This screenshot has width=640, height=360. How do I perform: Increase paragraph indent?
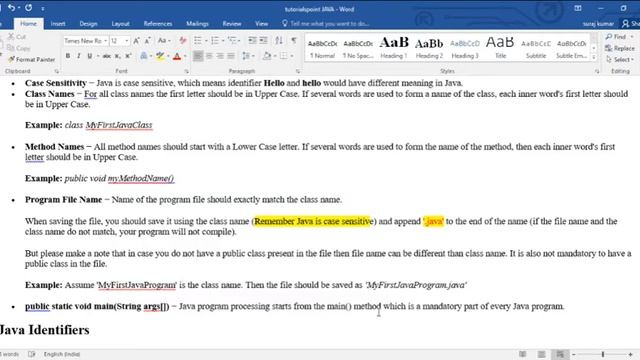(264, 40)
